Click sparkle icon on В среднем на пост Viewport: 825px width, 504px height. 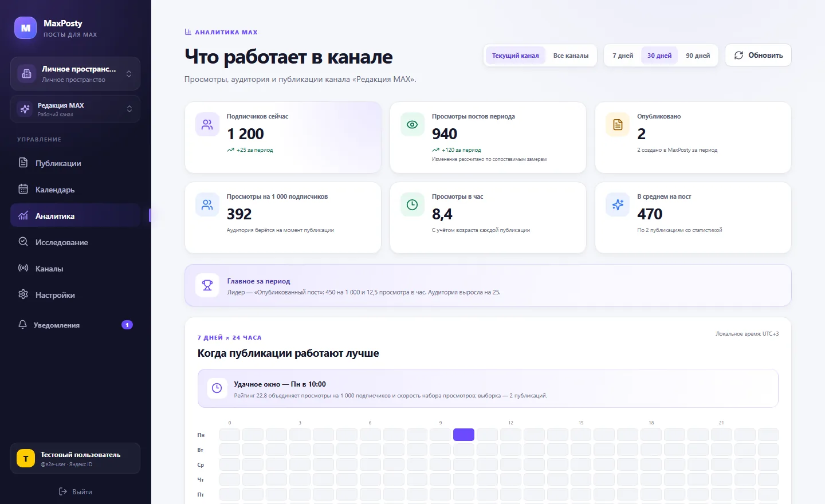pyautogui.click(x=618, y=204)
